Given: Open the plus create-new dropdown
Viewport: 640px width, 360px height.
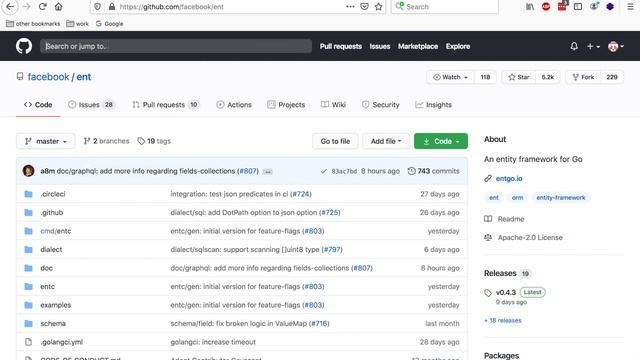Looking at the screenshot, I should (593, 46).
